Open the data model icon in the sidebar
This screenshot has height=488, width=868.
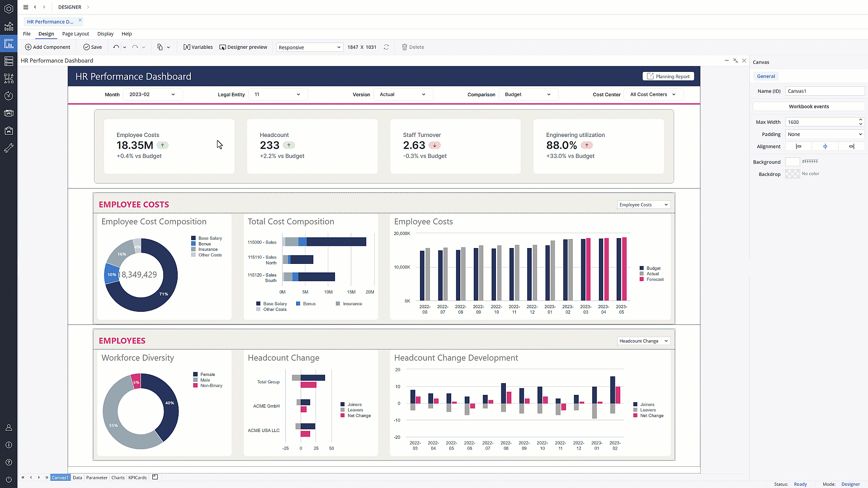(9, 61)
